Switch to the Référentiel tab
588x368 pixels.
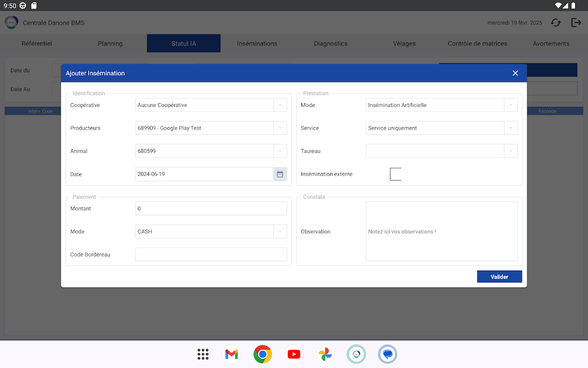click(37, 44)
